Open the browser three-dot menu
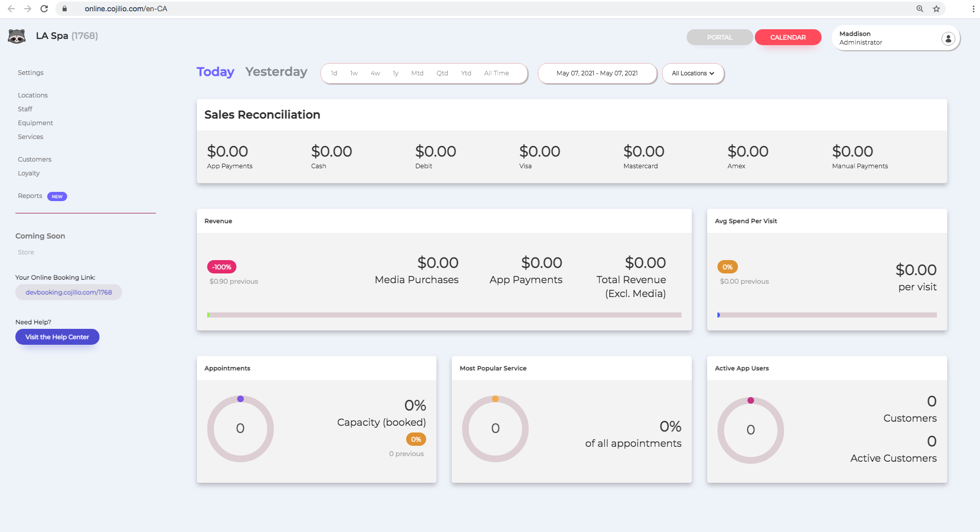Screen dimensions: 980x532 [973, 9]
